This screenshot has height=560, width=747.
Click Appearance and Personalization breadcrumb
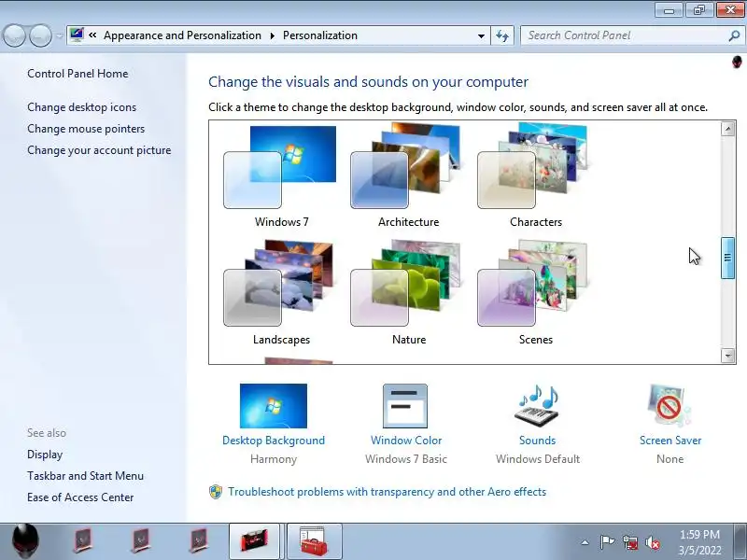tap(182, 35)
